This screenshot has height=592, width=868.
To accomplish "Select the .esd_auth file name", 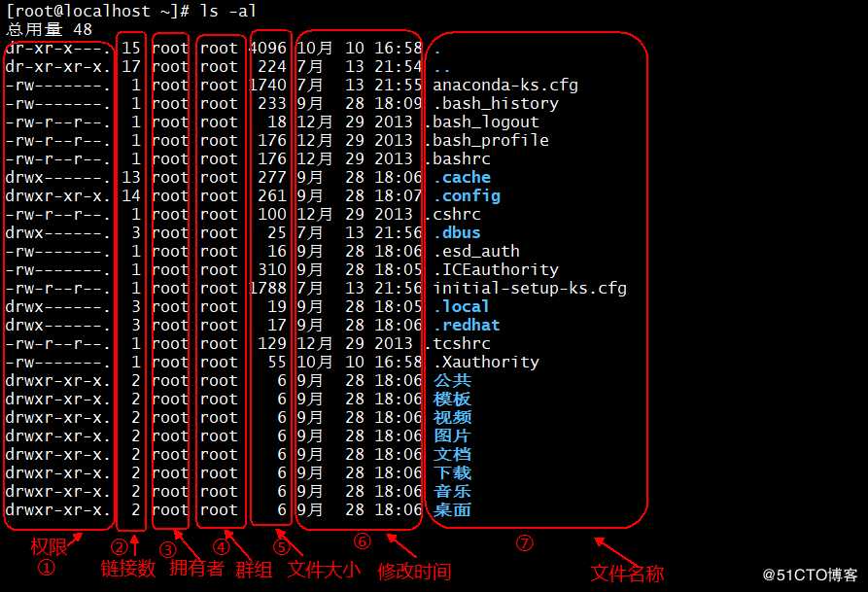I will (476, 252).
